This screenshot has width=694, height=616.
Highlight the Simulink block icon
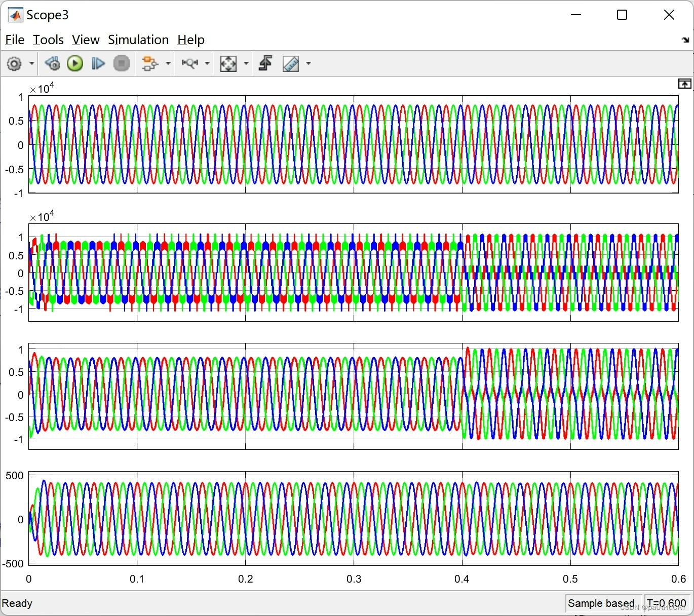(150, 64)
